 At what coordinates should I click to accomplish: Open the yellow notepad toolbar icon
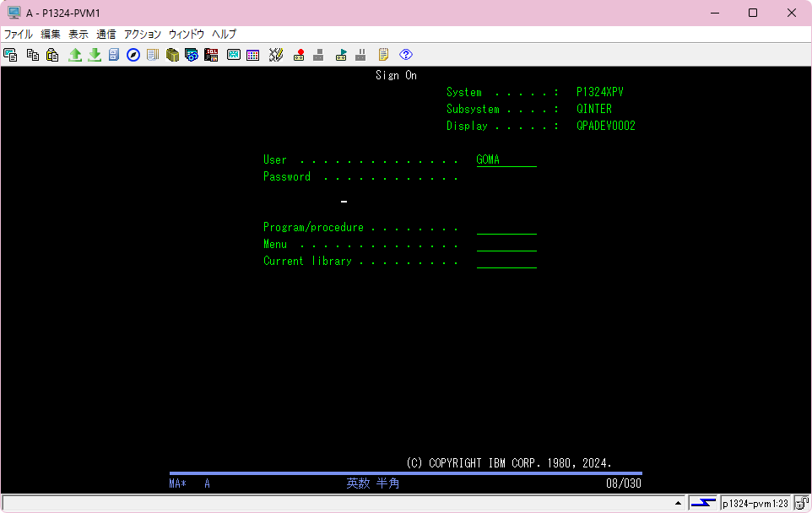383,54
